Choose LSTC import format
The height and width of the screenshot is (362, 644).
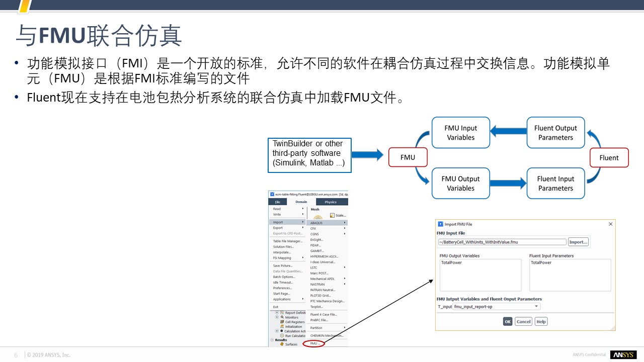(328, 267)
